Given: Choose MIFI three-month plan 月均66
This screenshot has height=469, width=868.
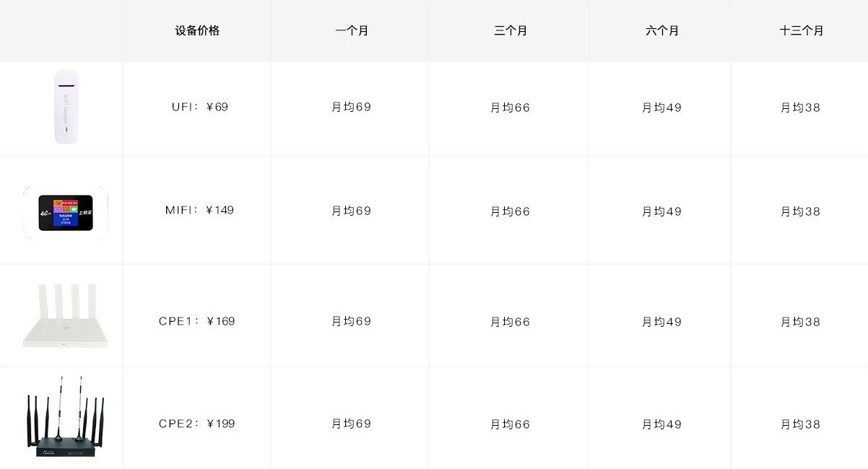Looking at the screenshot, I should tap(511, 211).
